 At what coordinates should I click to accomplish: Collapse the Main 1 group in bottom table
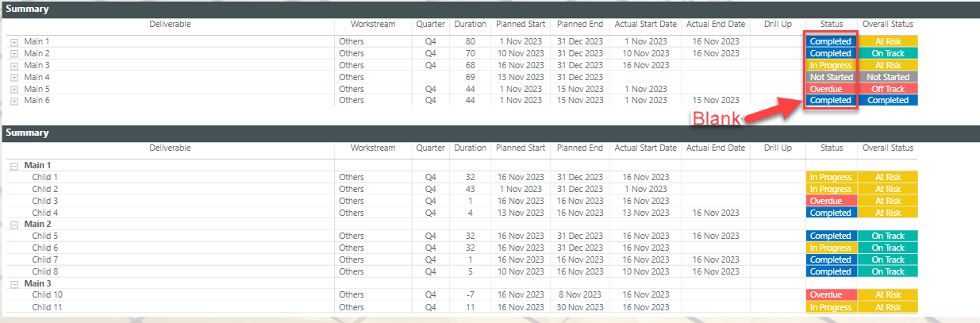14,165
